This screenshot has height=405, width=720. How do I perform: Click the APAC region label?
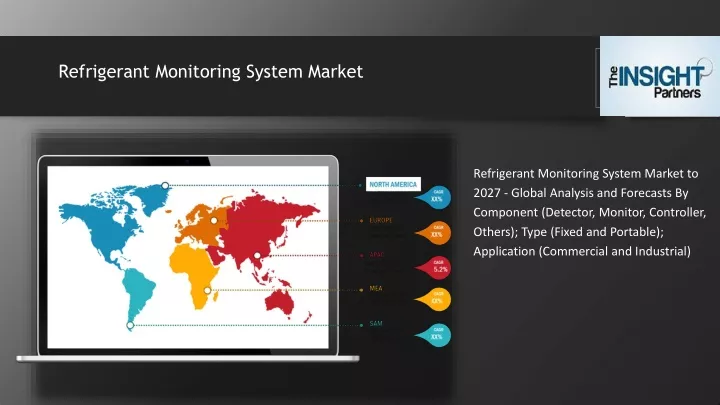point(377,254)
